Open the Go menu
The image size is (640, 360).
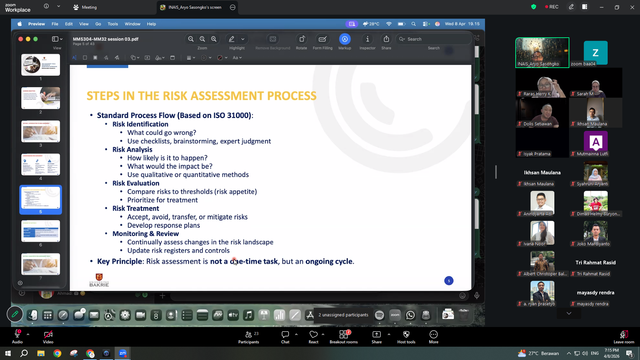(x=98, y=24)
